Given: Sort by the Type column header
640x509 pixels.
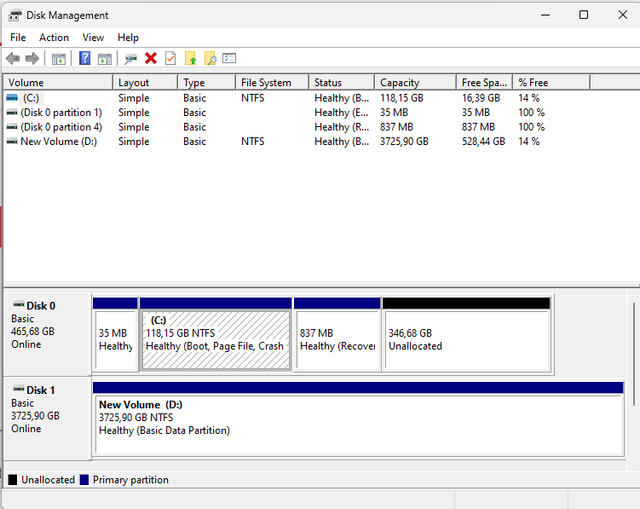Looking at the screenshot, I should (x=207, y=82).
